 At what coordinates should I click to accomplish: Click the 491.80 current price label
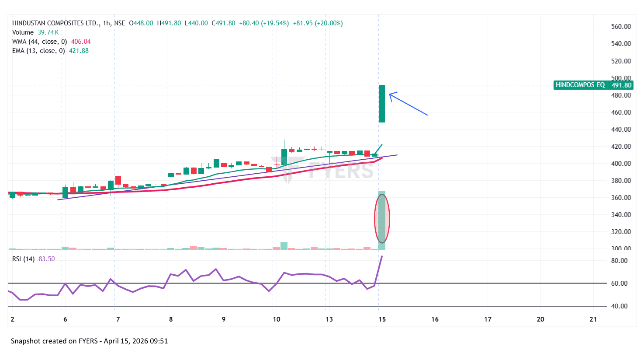coord(620,85)
